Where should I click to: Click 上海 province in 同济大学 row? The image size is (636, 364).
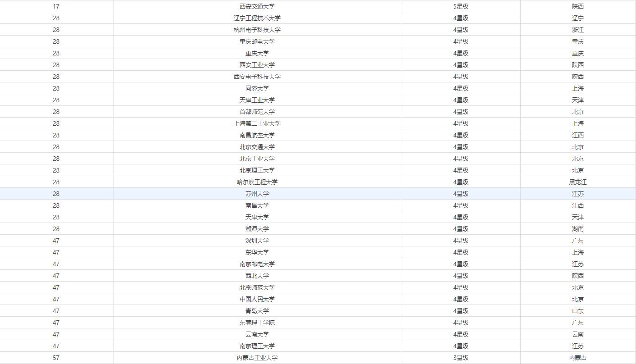pos(578,88)
